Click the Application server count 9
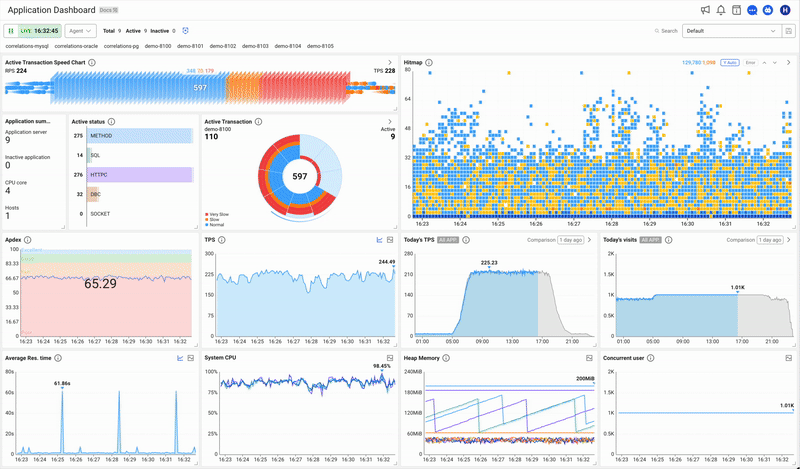This screenshot has height=469, width=800. coord(8,140)
